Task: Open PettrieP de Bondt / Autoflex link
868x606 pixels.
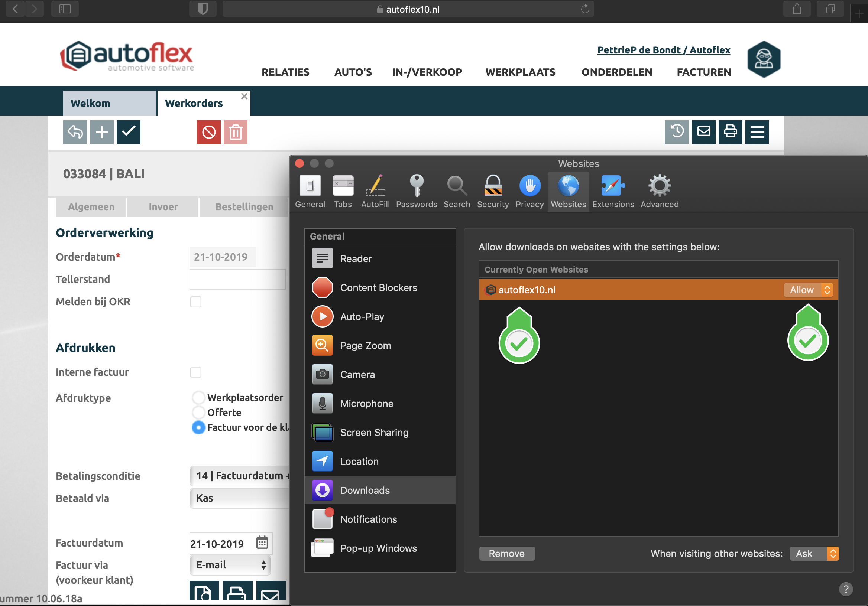Action: click(664, 50)
